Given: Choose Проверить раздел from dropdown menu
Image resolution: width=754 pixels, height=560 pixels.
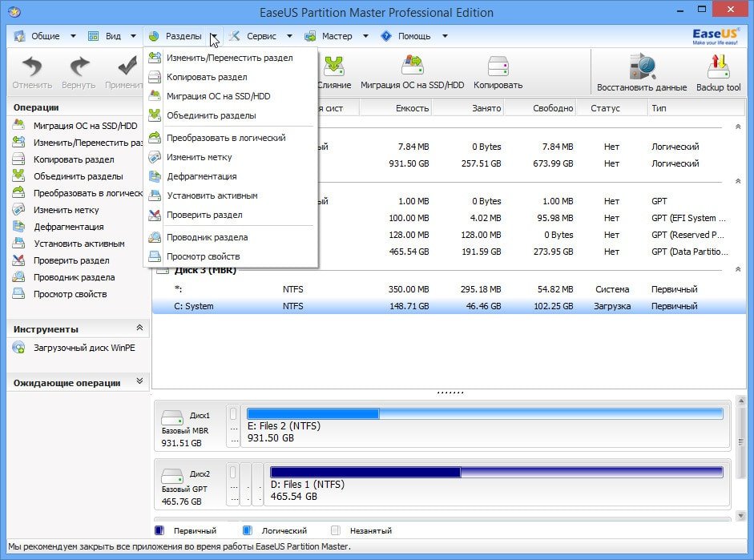Looking at the screenshot, I should click(204, 215).
